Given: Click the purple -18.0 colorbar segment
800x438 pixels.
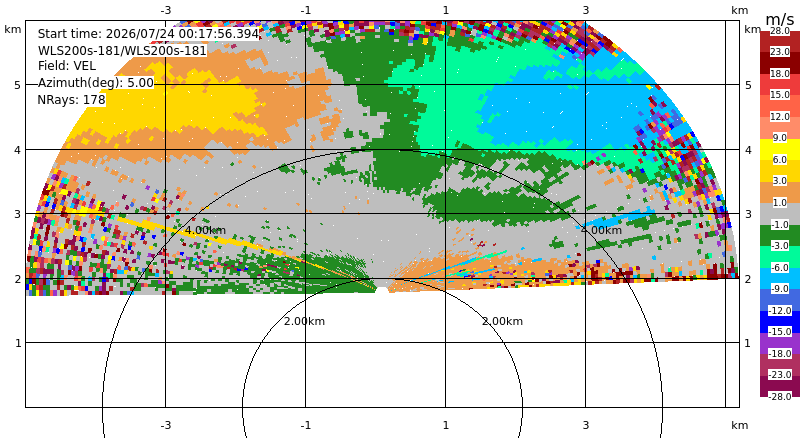Looking at the screenshot, I should point(780,343).
